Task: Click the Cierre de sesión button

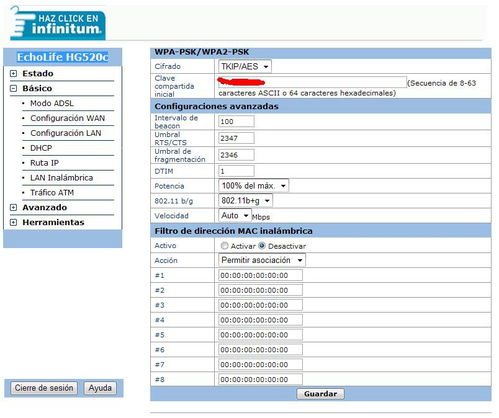Action: click(44, 388)
